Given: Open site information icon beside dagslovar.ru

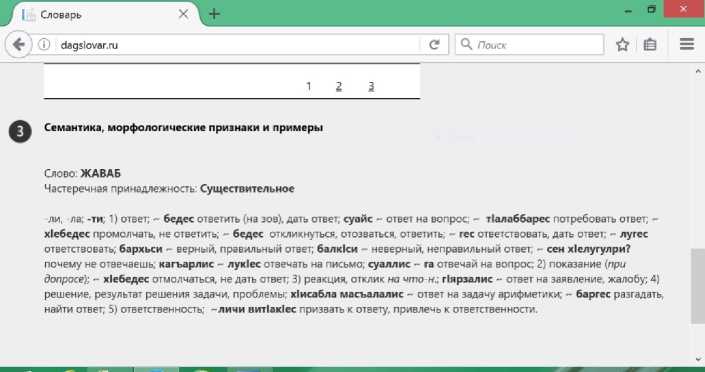Looking at the screenshot, I should coord(44,45).
